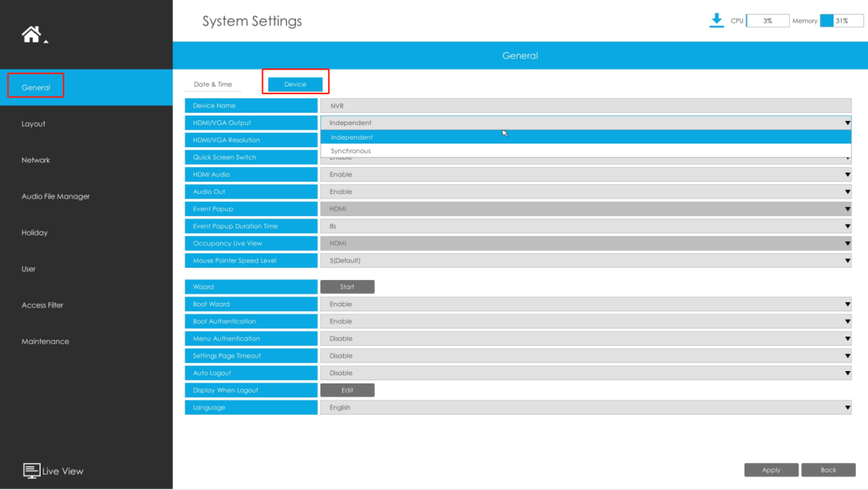The height and width of the screenshot is (490, 868).
Task: Start the Wizard
Action: coord(347,287)
